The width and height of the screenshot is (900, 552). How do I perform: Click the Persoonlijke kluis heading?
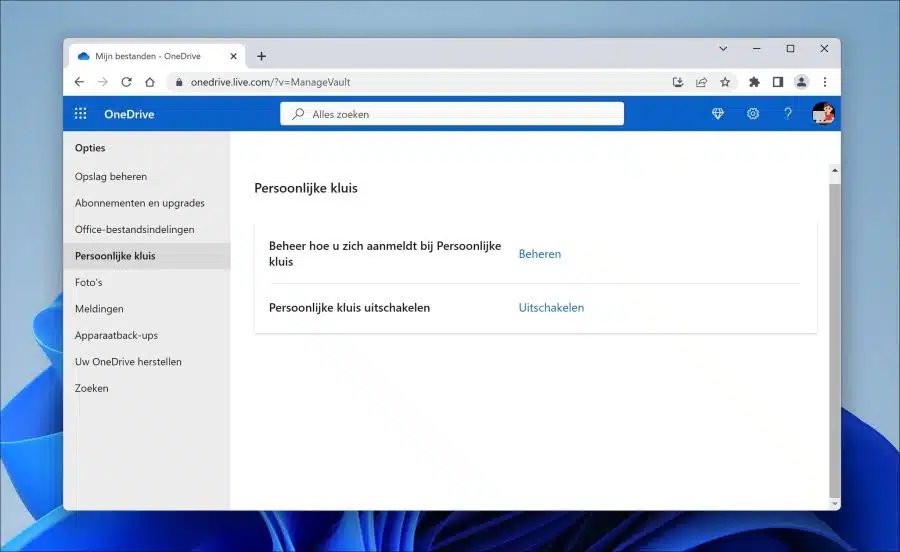306,188
